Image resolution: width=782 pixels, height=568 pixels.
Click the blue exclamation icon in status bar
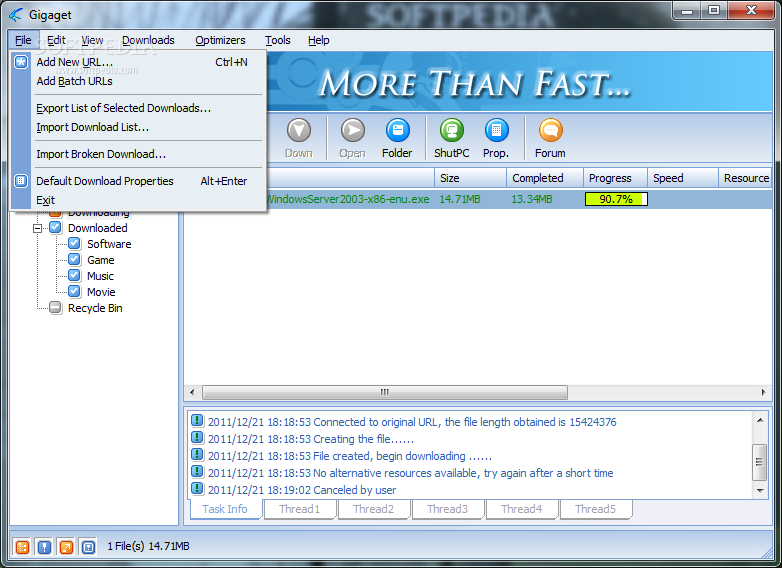(x=44, y=547)
